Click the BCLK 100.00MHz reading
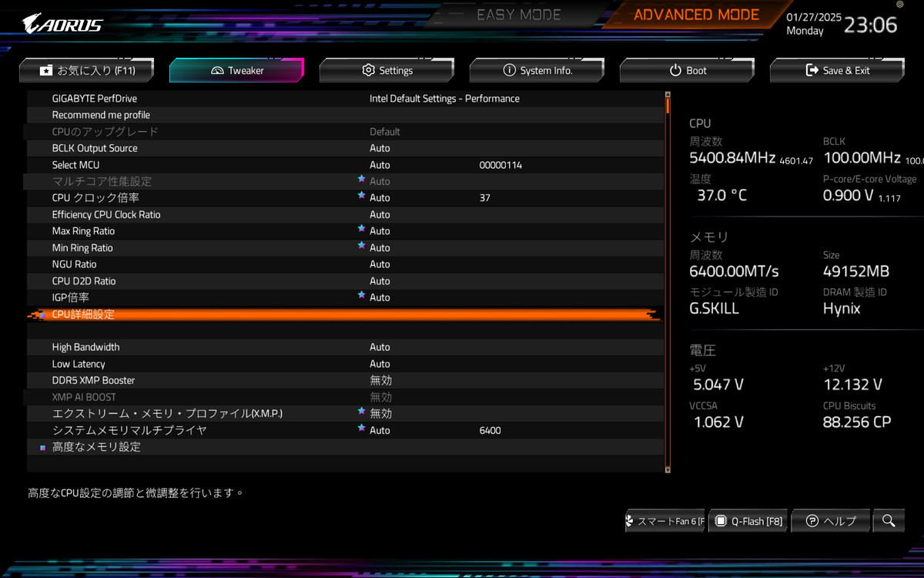 pos(862,158)
